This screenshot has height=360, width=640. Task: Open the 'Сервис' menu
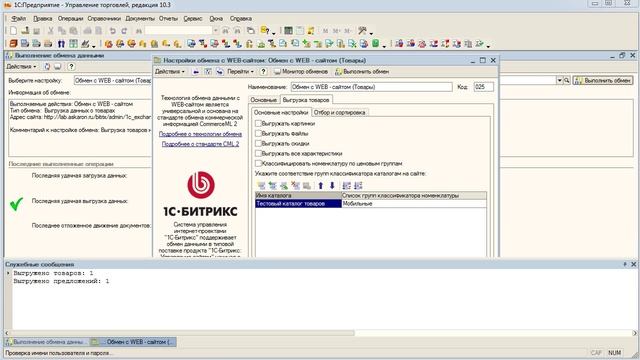pos(193,18)
